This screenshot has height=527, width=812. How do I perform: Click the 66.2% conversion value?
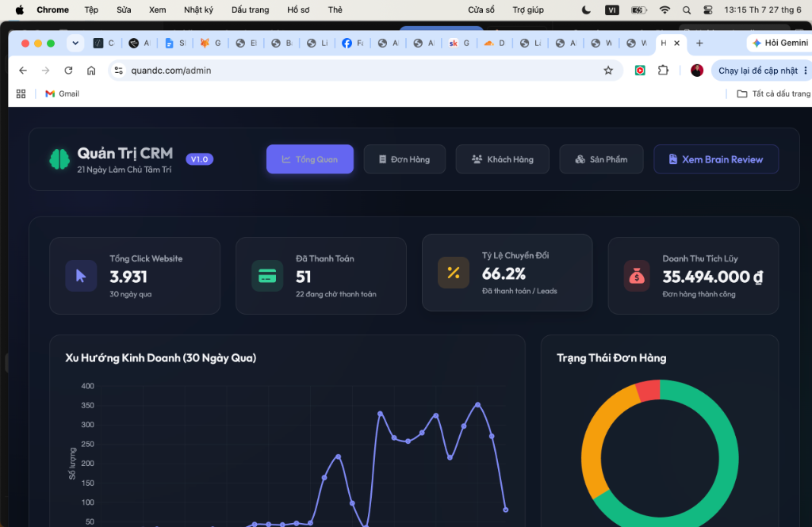504,273
